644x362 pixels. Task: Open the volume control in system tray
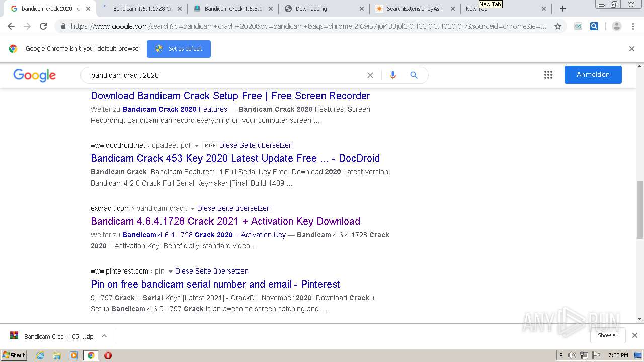click(572, 355)
